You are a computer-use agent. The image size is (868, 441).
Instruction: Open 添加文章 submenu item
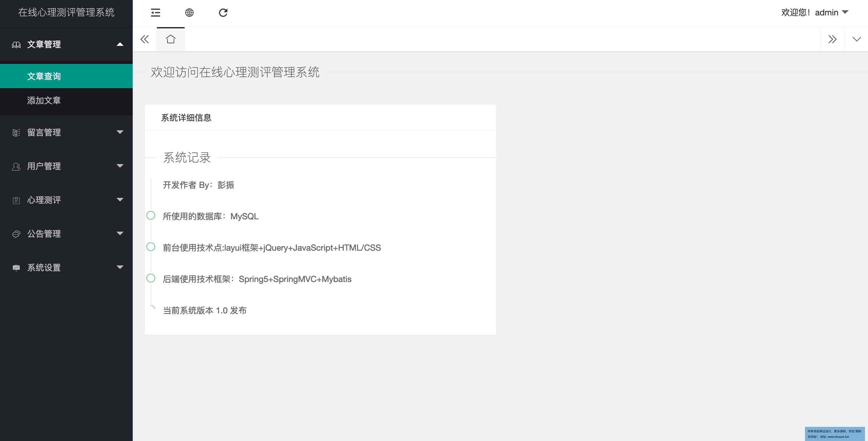pos(44,100)
